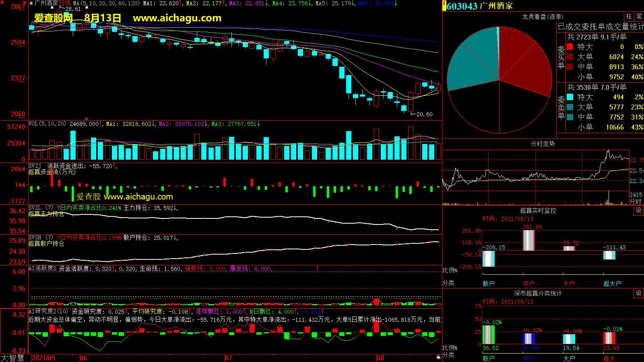Switch 龙虎看盘 to 笔 tick view
644x362 pixels.
pos(639,16)
